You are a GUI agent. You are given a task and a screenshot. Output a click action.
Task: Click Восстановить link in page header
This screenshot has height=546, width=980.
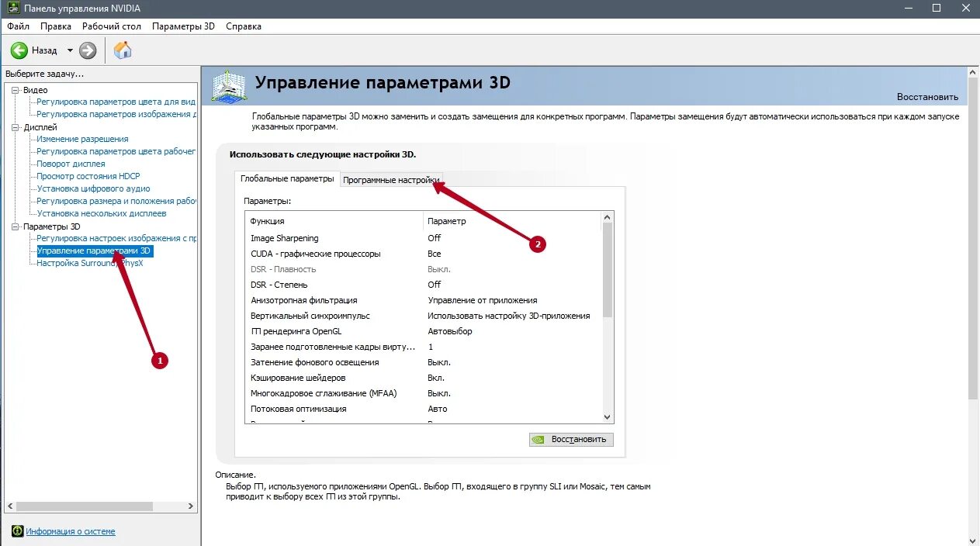[x=927, y=97]
